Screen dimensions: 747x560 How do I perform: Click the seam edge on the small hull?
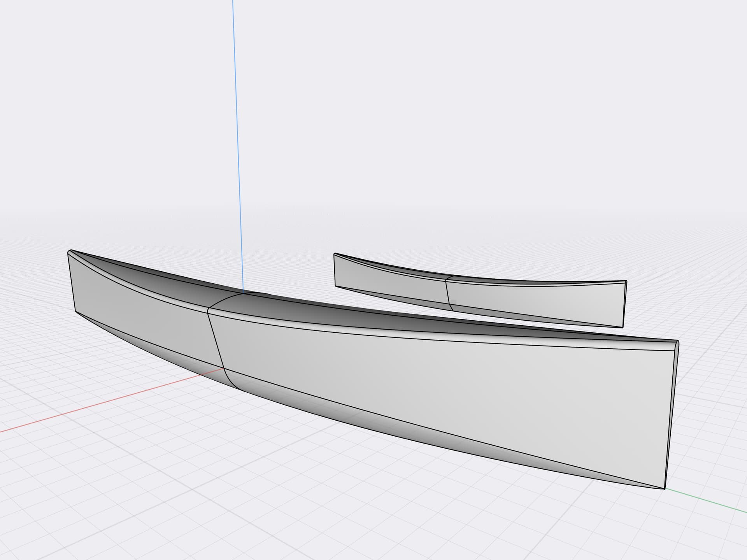[x=447, y=292]
